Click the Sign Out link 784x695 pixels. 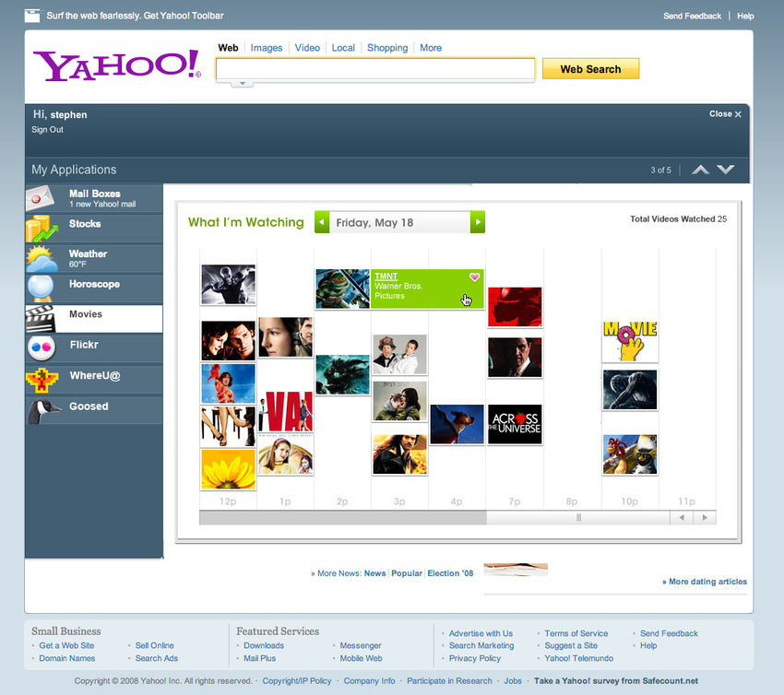coord(47,130)
